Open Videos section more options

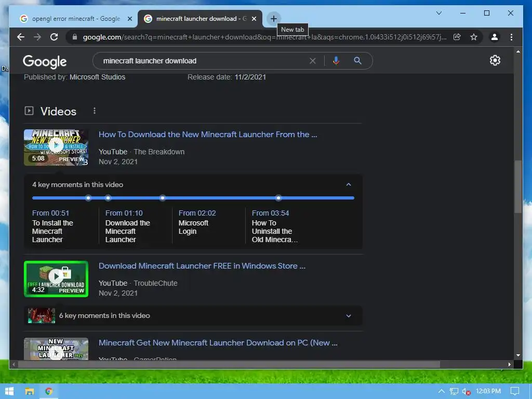[95, 111]
